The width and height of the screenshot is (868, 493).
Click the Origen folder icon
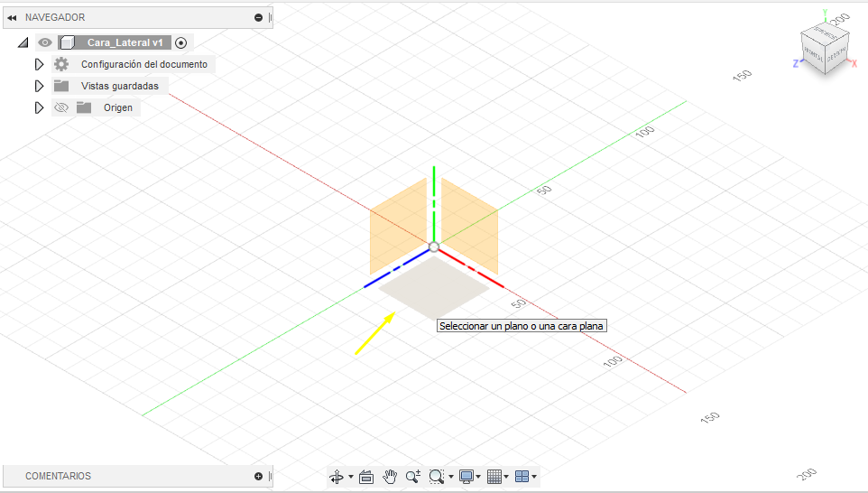(84, 107)
